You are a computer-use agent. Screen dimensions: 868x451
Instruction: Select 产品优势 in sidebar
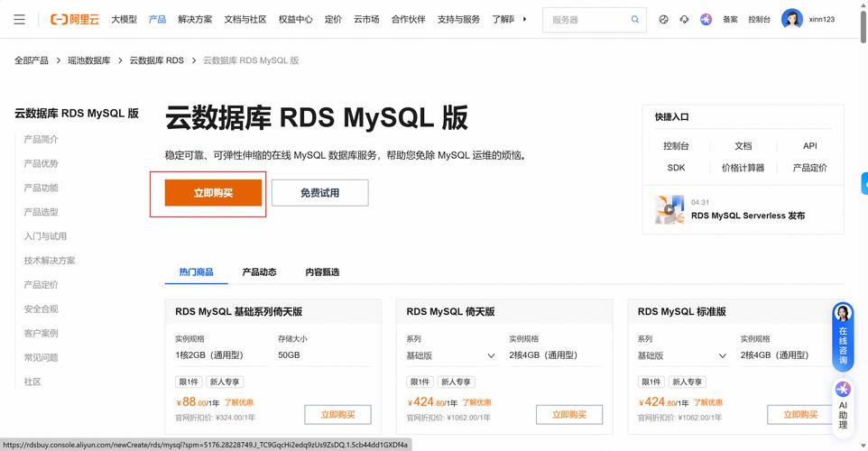41,164
